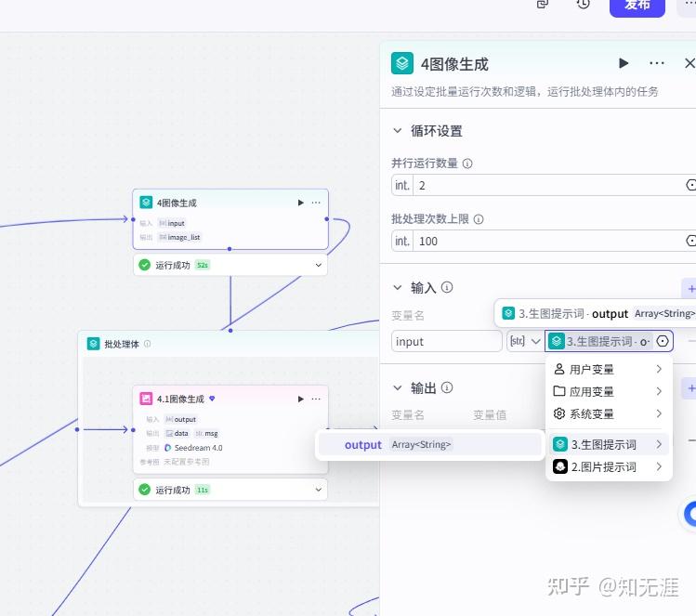Expand the 运行成功 11s result panel
The width and height of the screenshot is (696, 616).
tap(318, 490)
